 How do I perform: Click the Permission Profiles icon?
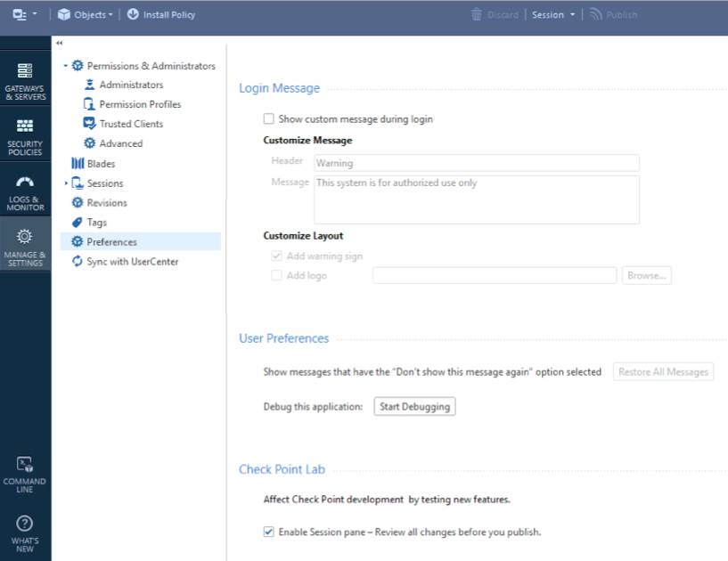89,104
